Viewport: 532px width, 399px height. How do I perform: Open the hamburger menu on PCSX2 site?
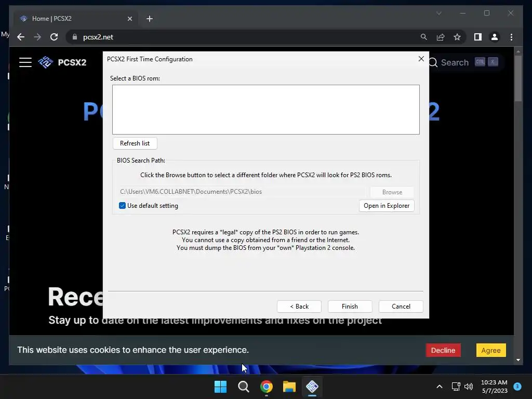[x=25, y=62]
